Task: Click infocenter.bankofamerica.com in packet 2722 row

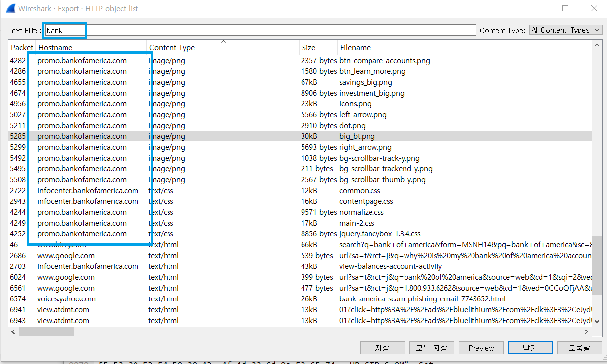Action: [88, 191]
